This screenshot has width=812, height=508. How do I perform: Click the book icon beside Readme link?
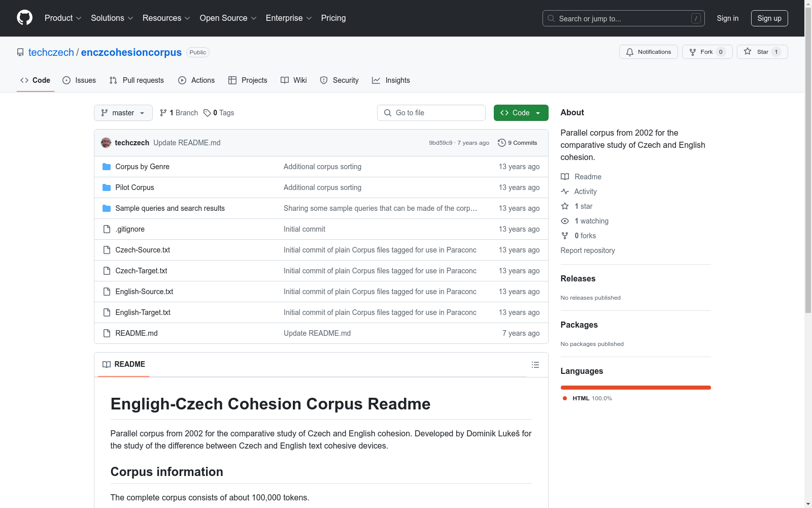(x=565, y=177)
